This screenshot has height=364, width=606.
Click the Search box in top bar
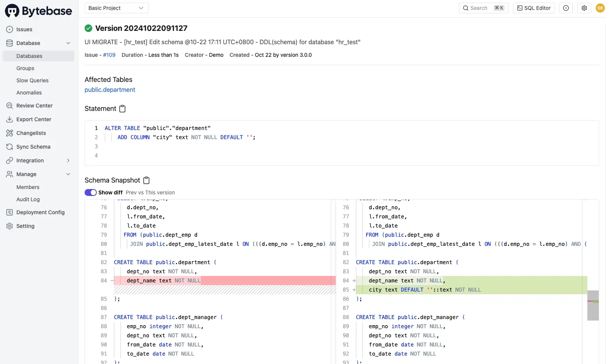(483, 8)
